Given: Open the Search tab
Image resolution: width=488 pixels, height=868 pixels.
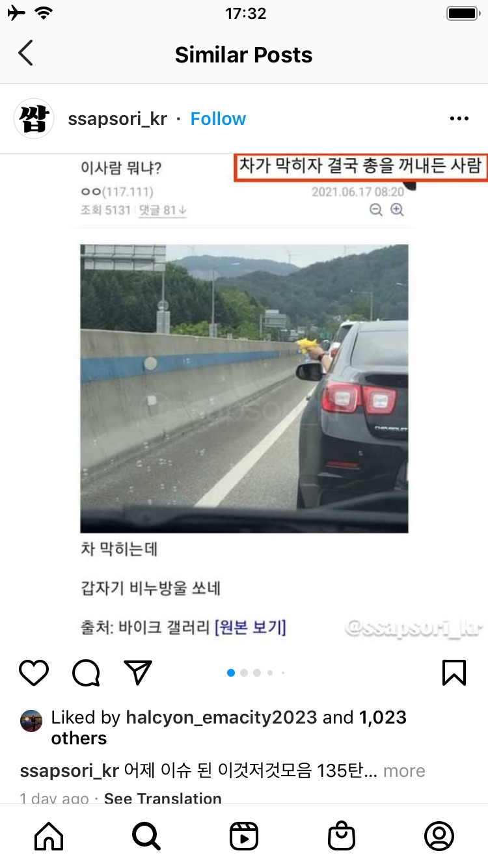Looking at the screenshot, I should pyautogui.click(x=146, y=836).
